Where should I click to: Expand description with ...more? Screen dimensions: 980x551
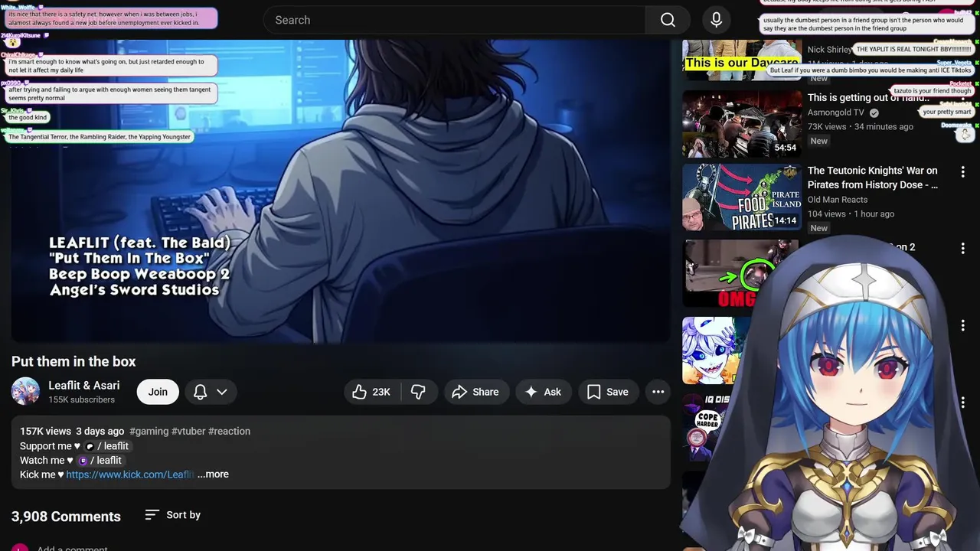[x=213, y=474]
